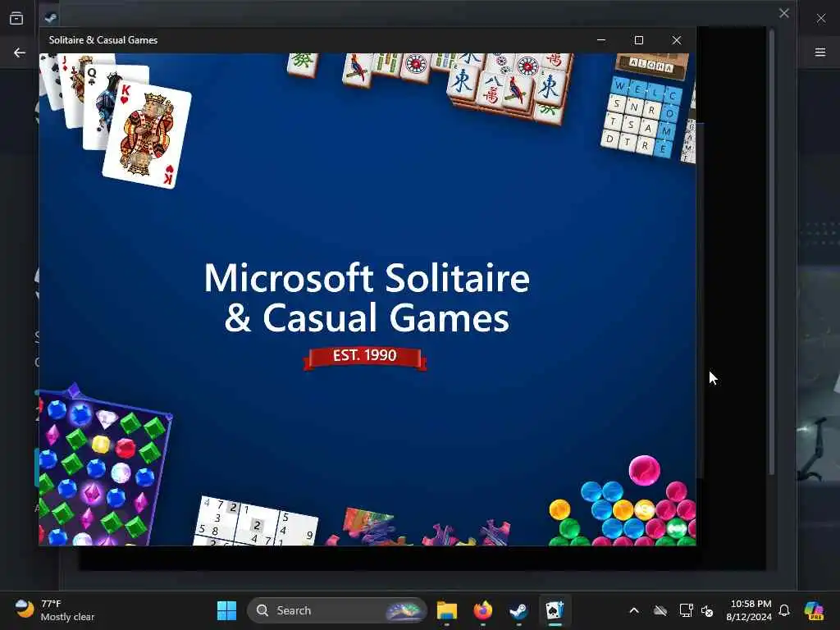Switch to Steam in the taskbar
This screenshot has width=840, height=630.
click(518, 610)
